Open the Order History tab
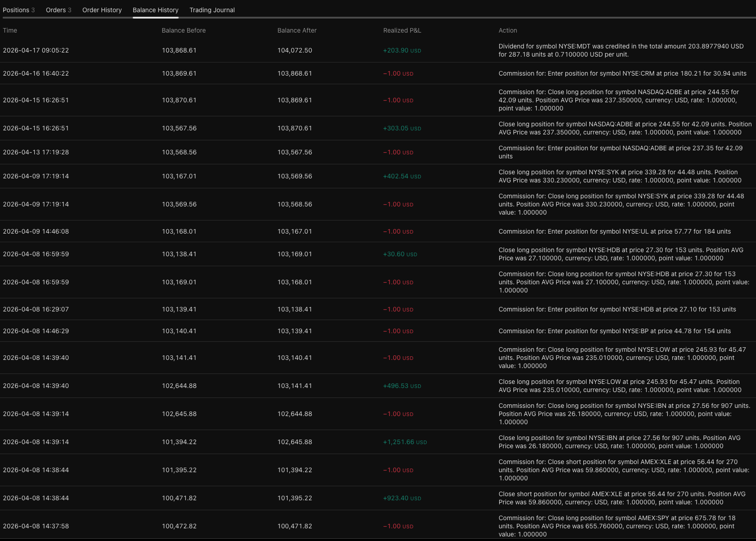756x541 pixels. 102,10
